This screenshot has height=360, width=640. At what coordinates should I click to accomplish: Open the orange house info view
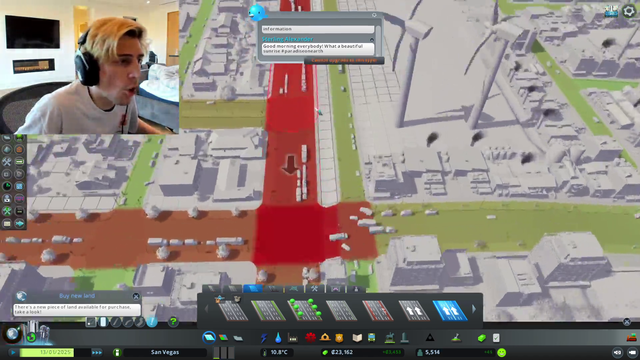point(19,150)
